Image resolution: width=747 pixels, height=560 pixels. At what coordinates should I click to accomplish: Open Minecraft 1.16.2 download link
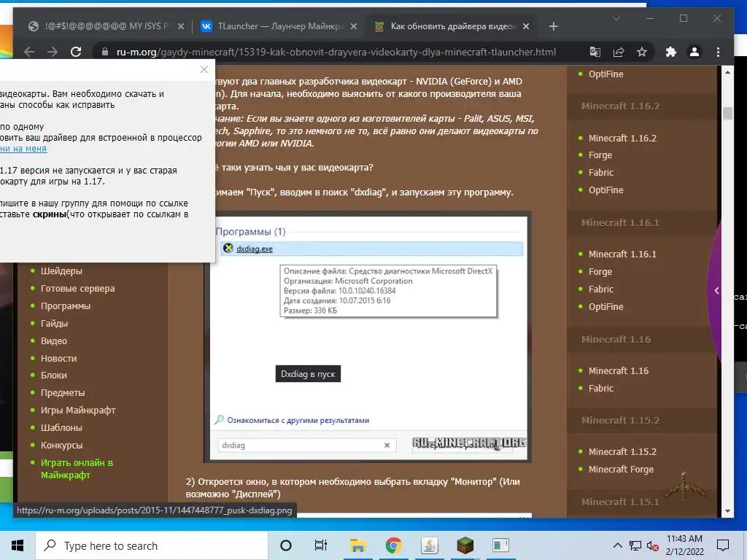(x=622, y=138)
